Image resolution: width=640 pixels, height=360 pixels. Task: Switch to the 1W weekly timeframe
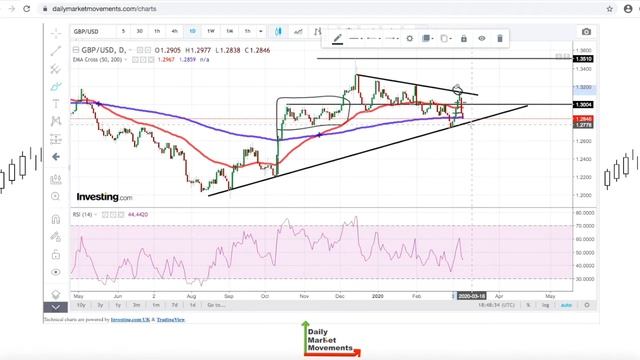click(x=211, y=31)
